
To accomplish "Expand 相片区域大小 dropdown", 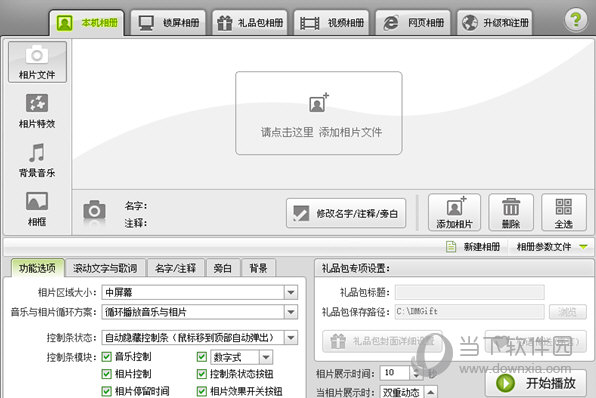I will (291, 292).
